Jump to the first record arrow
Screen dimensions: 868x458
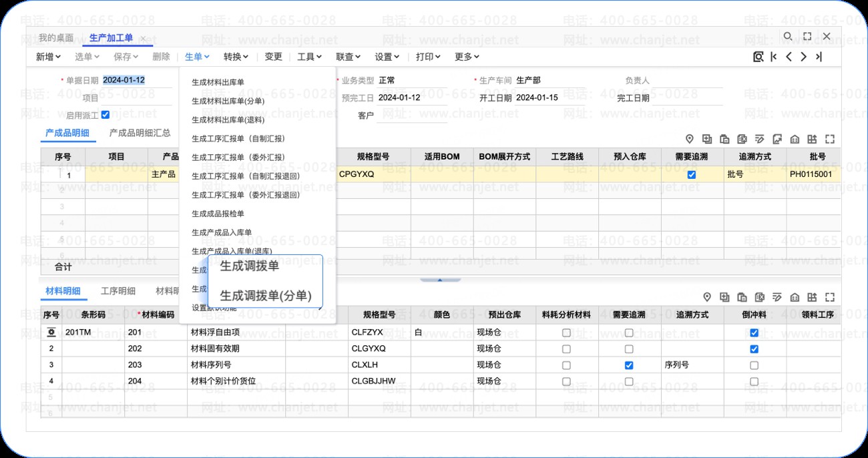[774, 57]
